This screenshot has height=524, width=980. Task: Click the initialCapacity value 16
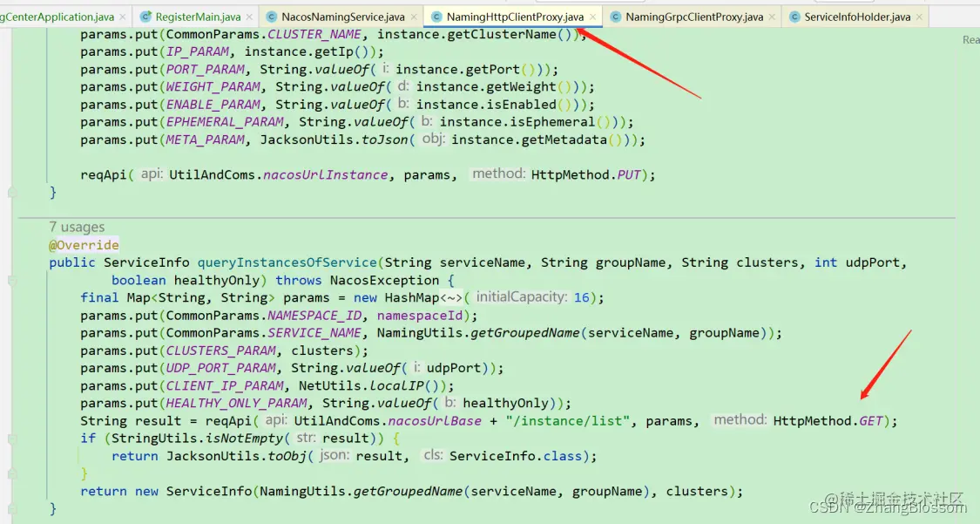[581, 297]
